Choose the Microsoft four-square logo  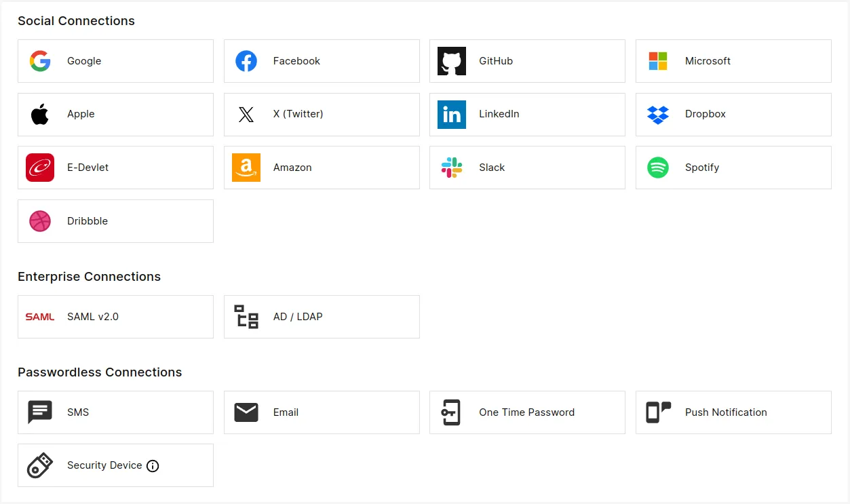658,61
